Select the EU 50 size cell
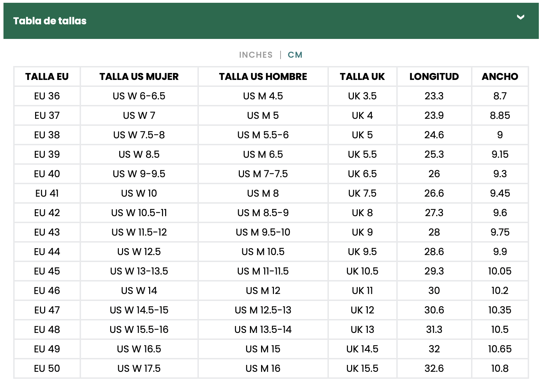Image resolution: width=543 pixels, height=392 pixels. pyautogui.click(x=47, y=368)
